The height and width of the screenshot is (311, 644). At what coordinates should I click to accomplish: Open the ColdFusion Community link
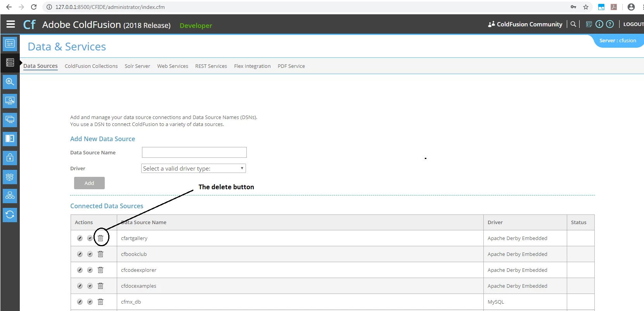click(525, 24)
